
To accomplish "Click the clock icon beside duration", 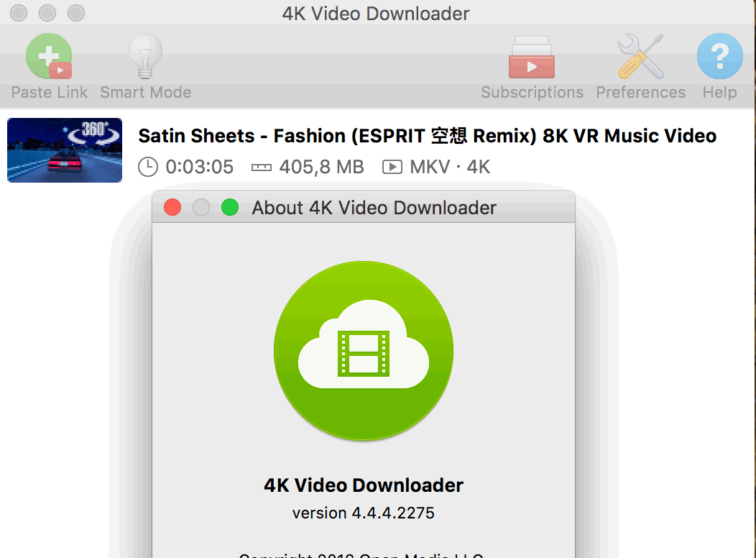I will point(148,168).
